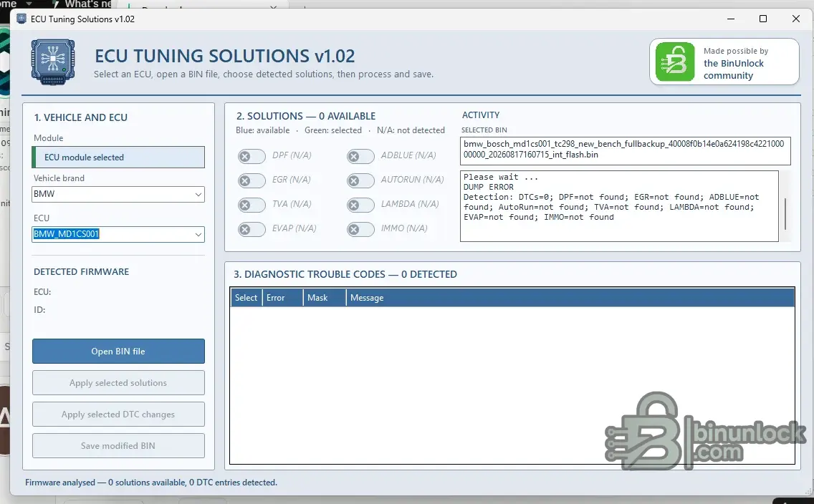Maximize the ECU Tuning Solutions window
Viewport: 814px width, 504px height.
763,19
